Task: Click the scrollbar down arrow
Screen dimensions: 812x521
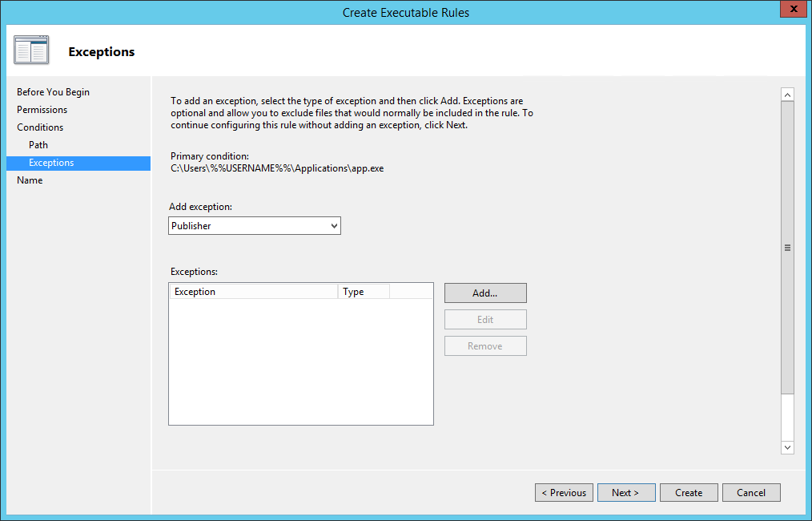Action: 787,447
